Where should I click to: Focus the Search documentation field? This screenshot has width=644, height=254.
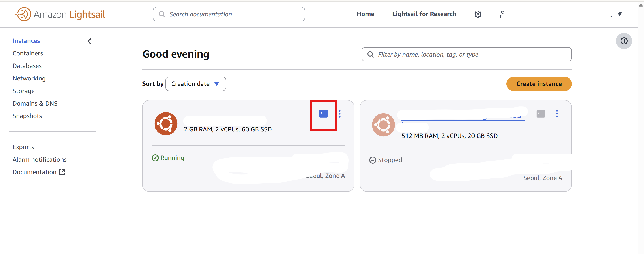[229, 14]
